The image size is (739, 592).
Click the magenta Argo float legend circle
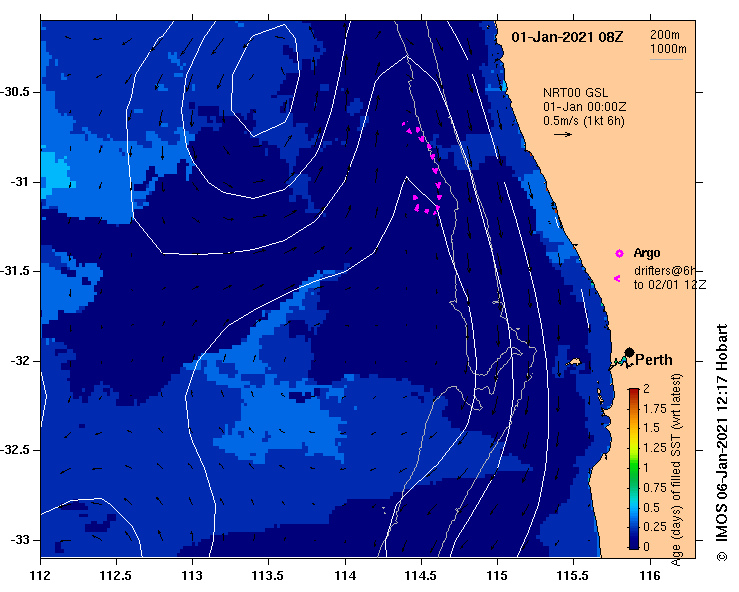(619, 254)
